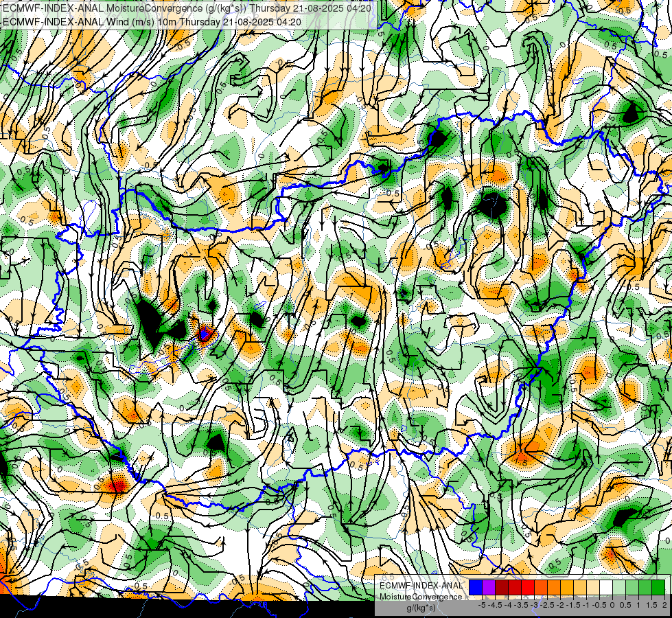Click the -2.5 tick label in legend
672x618 pixels.
547,605
